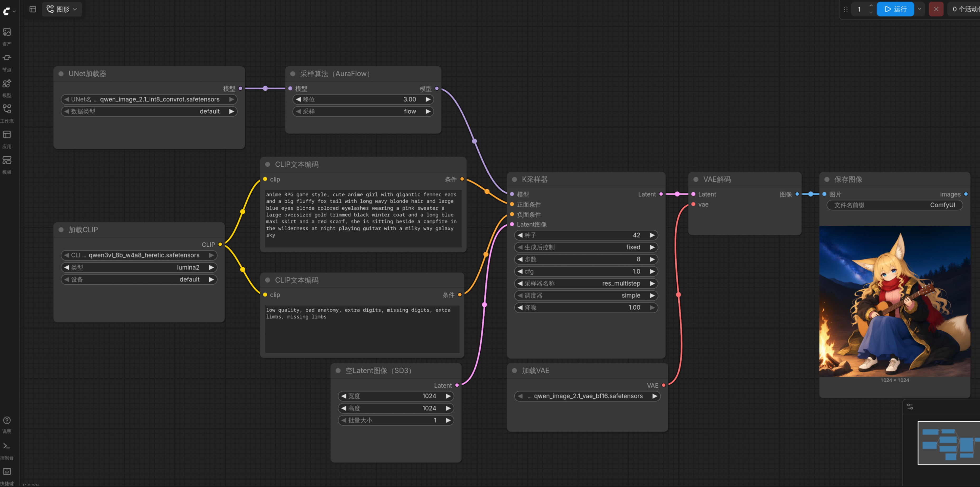Click the 宽度 1024 width field
Viewport: 980px width, 487px height.
click(x=396, y=396)
